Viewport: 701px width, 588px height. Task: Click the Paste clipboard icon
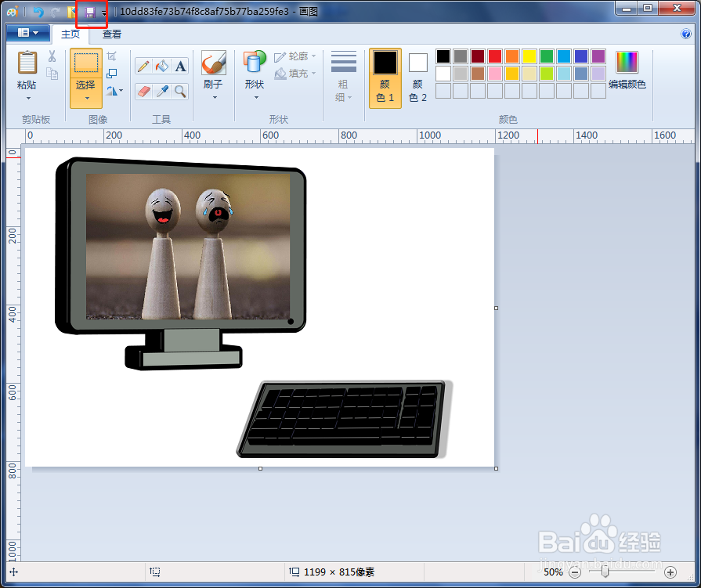point(27,63)
